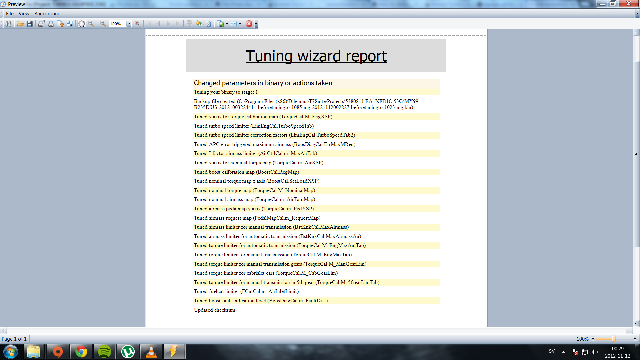This screenshot has width=640, height=360.
Task: Go to the next page arrow
Action: 168,24
